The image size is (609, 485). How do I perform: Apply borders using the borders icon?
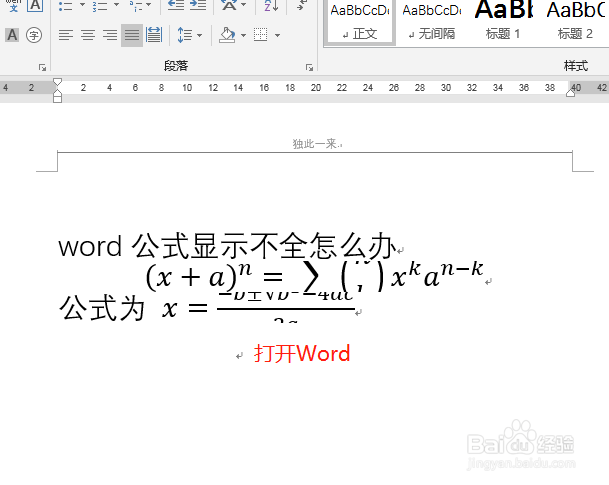coord(261,35)
